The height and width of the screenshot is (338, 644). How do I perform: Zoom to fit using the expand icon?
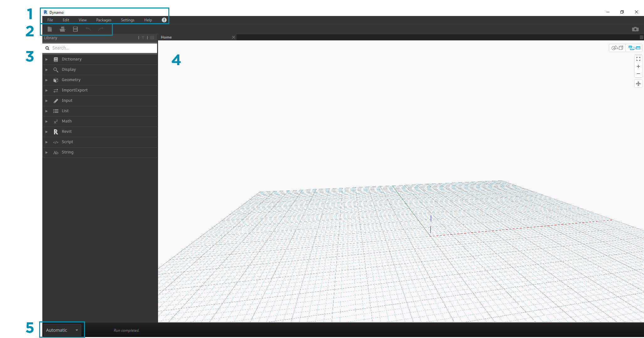639,59
